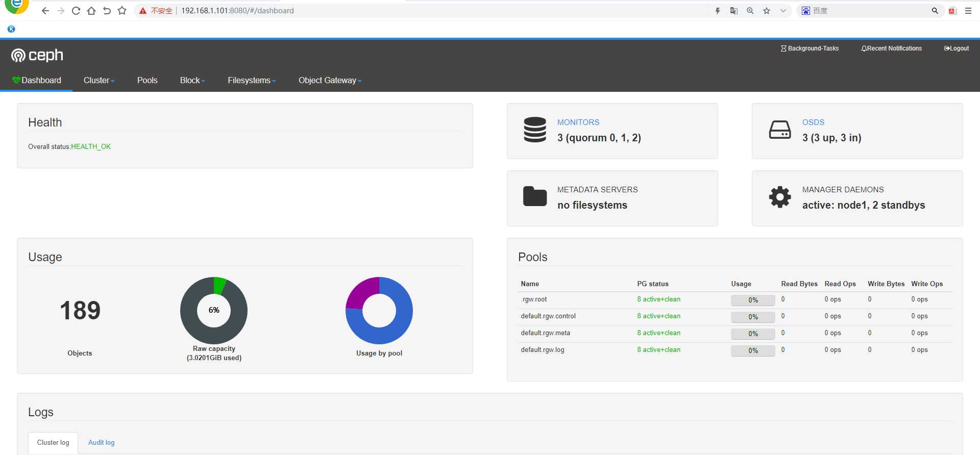Click the Baidu search engine paw icon

pyautogui.click(x=806, y=11)
